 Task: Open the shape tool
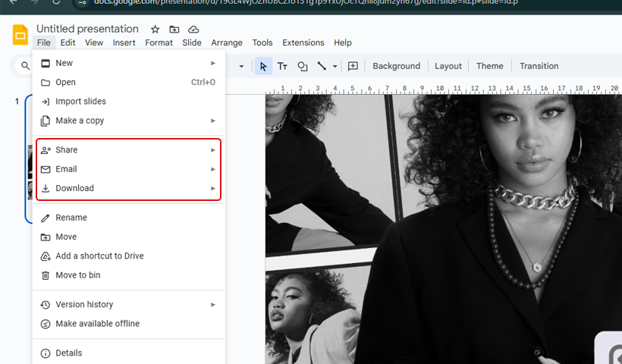click(302, 66)
